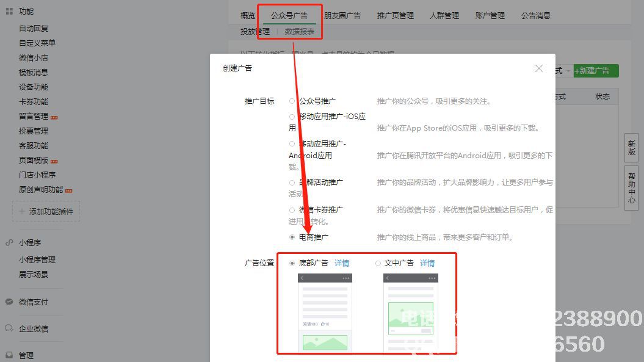
Task: Select the 电商推广 radio option
Action: [x=292, y=237]
